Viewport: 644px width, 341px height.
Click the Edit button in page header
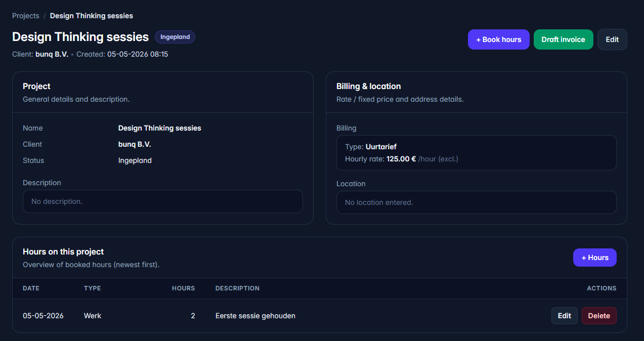click(612, 39)
